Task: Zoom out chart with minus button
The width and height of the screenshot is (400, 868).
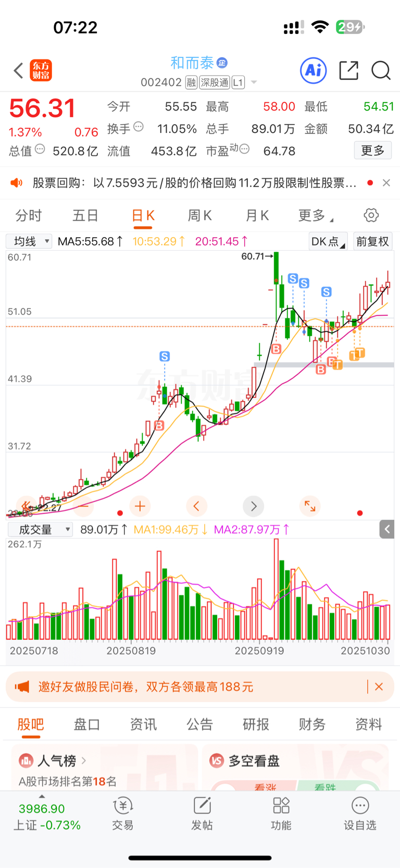Action: point(84,506)
